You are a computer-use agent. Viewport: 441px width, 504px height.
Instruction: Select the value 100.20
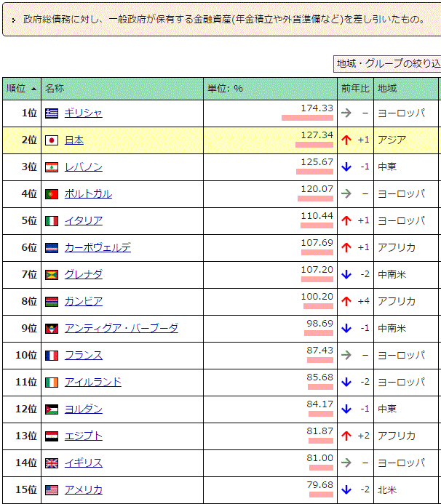(x=317, y=296)
